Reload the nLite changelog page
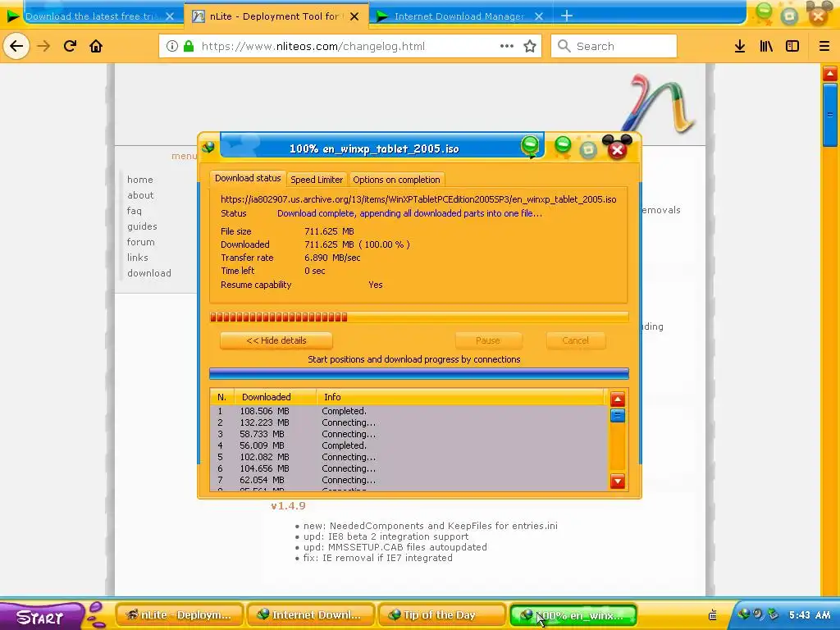This screenshot has height=630, width=840. pos(70,46)
